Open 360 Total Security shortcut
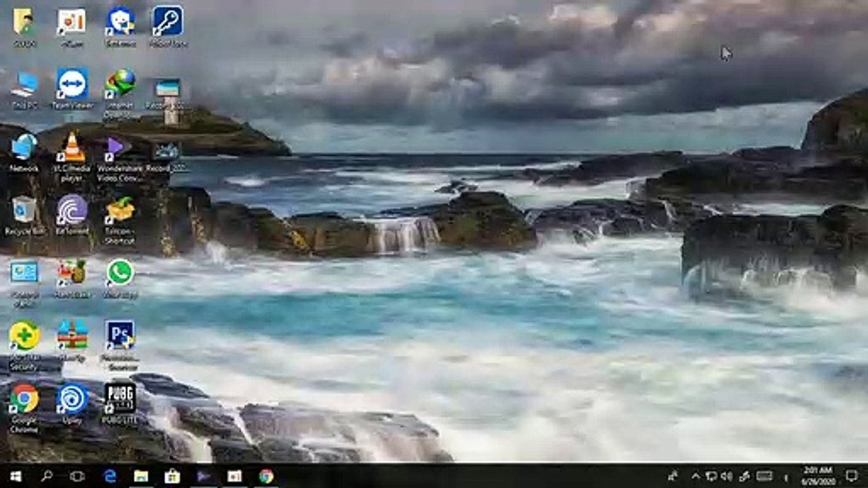 coord(24,335)
